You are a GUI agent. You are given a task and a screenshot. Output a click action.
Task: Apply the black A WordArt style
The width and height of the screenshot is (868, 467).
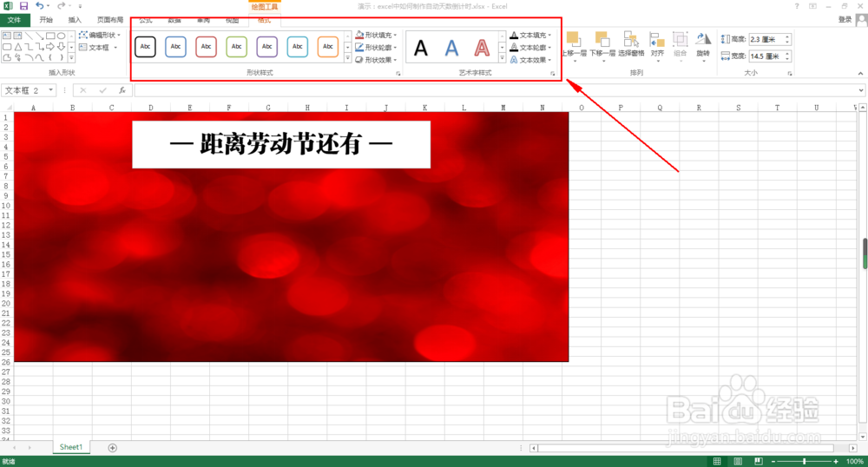click(x=421, y=48)
